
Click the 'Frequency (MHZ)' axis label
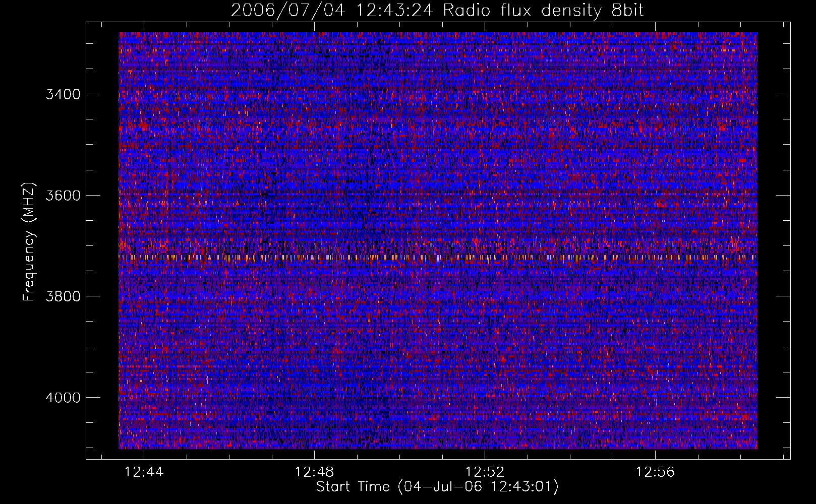[x=29, y=242]
